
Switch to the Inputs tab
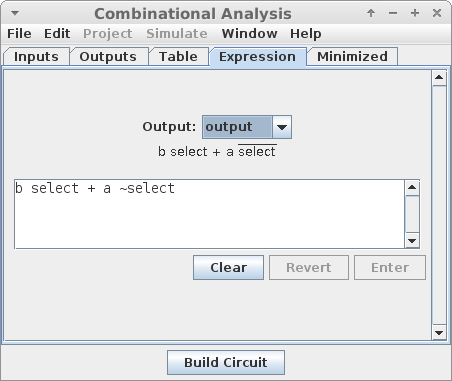(x=36, y=57)
